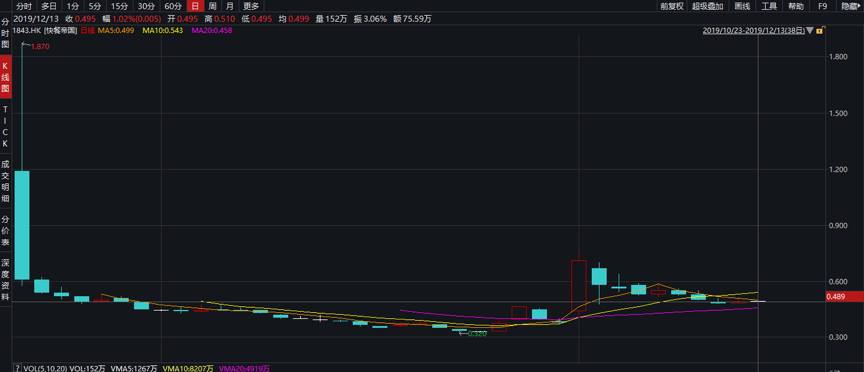
Task: Open the 画线 drawing tools
Action: 742,6
